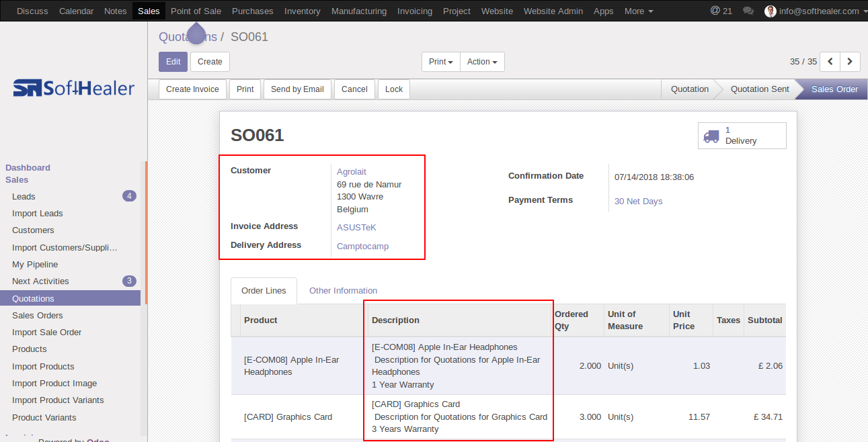Click the Lock button
This screenshot has height=442, width=868.
(x=394, y=89)
